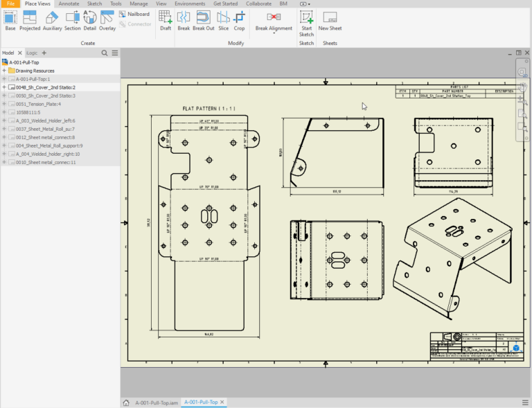Switch to A-001-Pull-Top.iam document tab
532x408 pixels.
157,402
